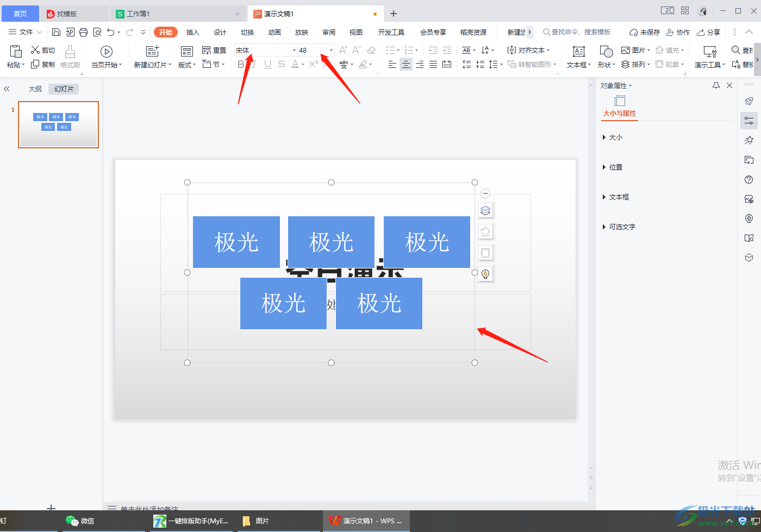Open the 形状 shapes icon
The height and width of the screenshot is (532, 761).
click(x=606, y=51)
